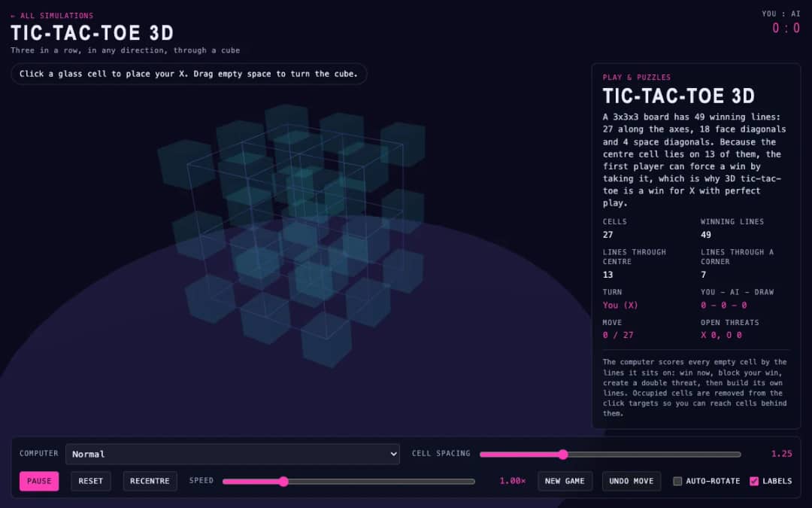Viewport: 812px width, 508px height.
Task: Undo the last move
Action: tap(632, 481)
